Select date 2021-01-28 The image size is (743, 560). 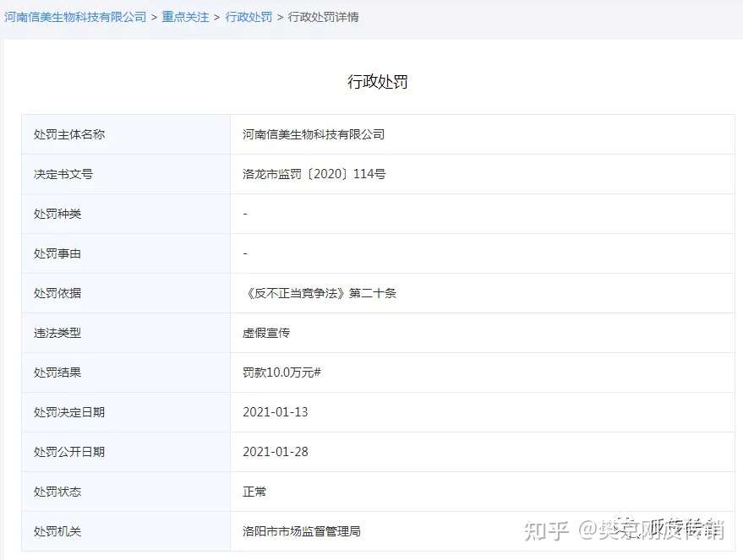tap(276, 452)
